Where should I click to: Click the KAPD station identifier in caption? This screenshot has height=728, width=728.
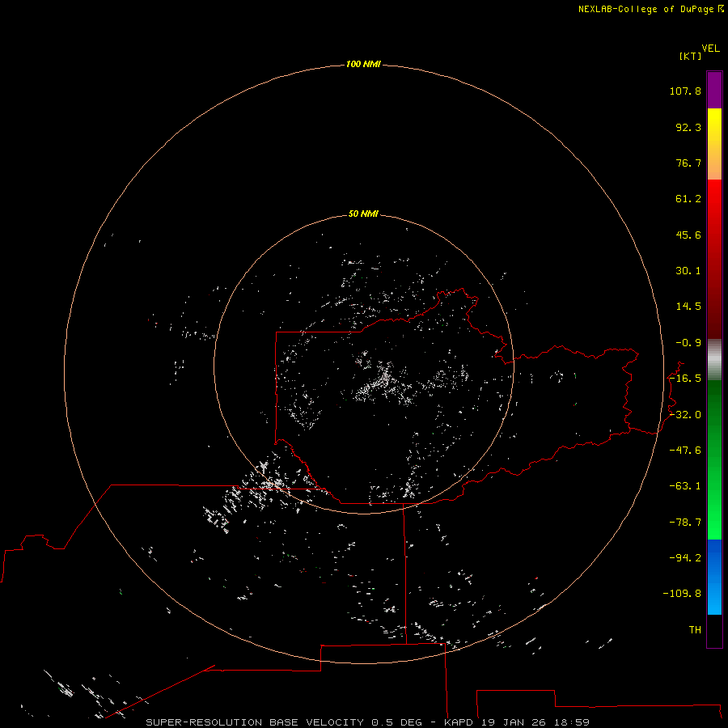click(x=459, y=722)
